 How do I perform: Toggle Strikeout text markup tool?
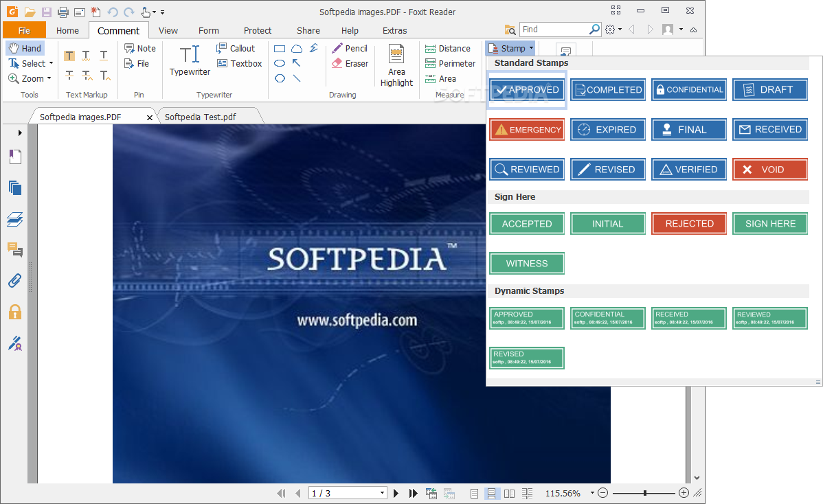[x=69, y=76]
